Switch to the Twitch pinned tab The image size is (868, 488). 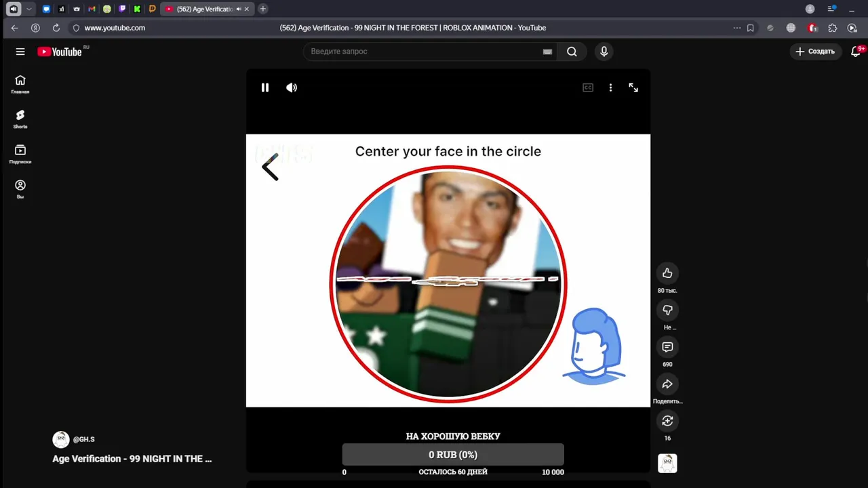(122, 9)
